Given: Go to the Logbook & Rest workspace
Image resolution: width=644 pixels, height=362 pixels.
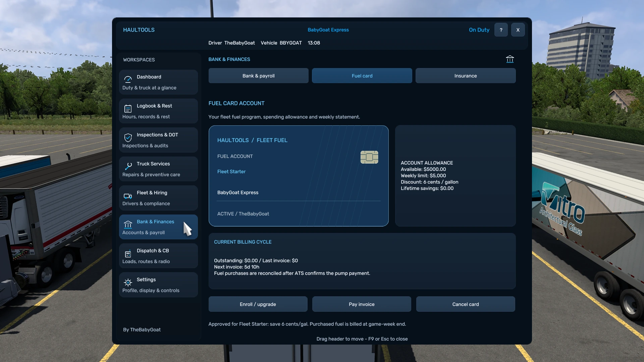Looking at the screenshot, I should click(x=158, y=111).
